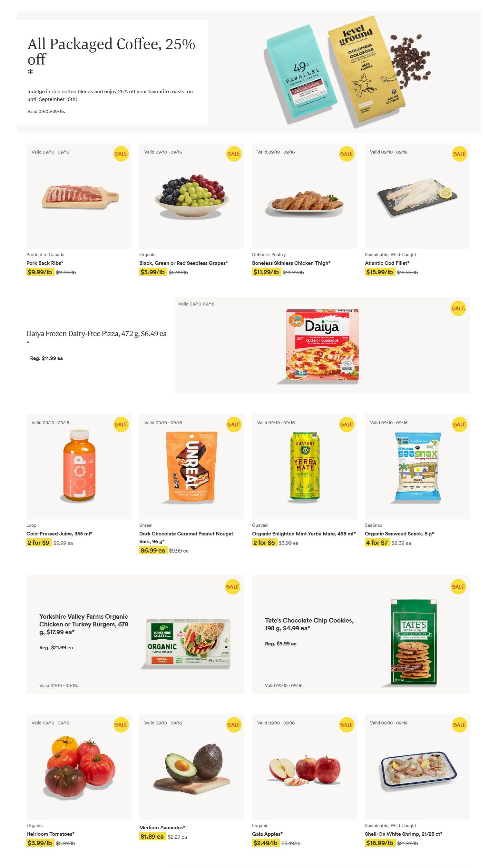Click the Unreal nougat bars package image
Image resolution: width=489 pixels, height=868 pixels.
click(191, 466)
